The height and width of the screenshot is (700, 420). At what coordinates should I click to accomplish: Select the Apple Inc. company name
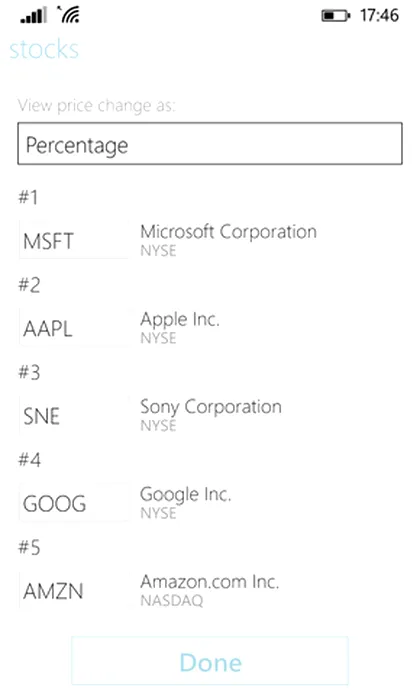[180, 320]
